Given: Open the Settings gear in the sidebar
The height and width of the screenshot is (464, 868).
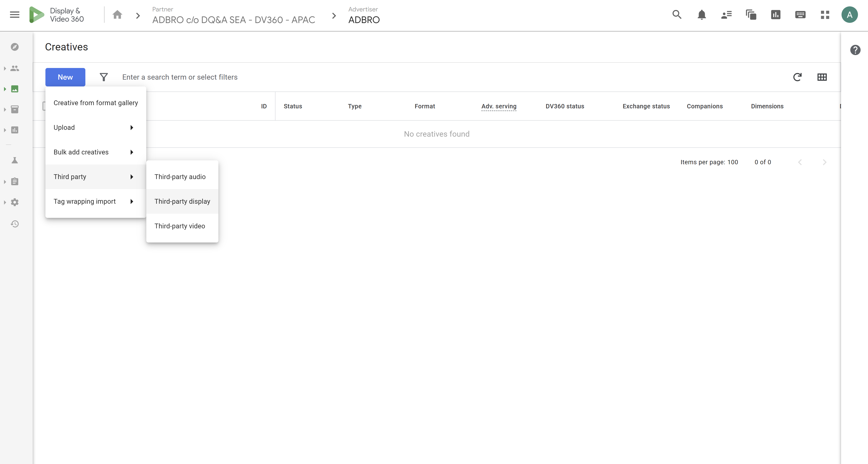Looking at the screenshot, I should (x=14, y=202).
